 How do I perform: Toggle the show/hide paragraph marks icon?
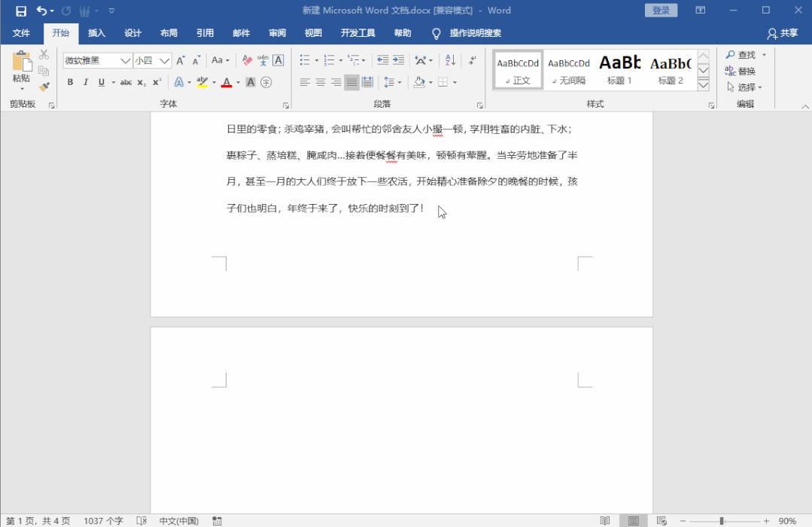(x=471, y=60)
